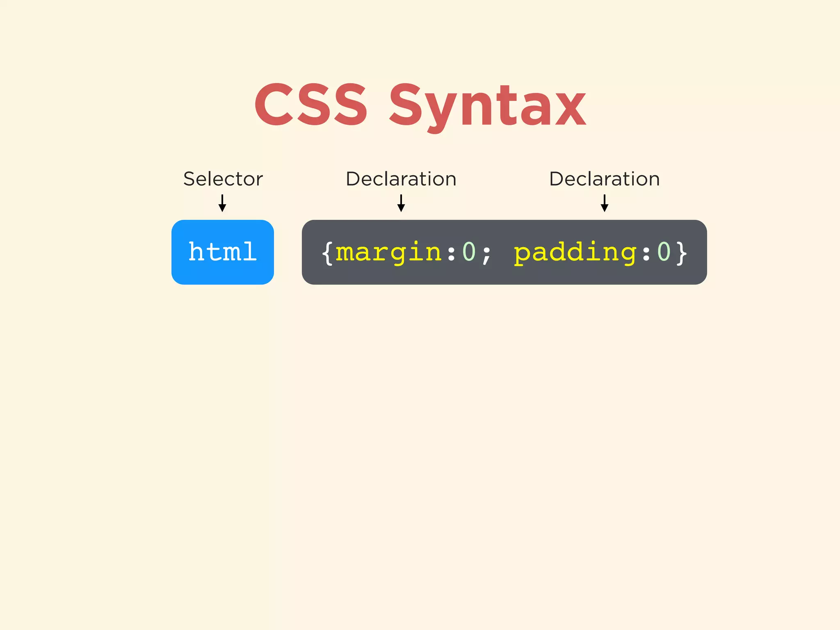Click the arrow under the right Declaration label

point(604,203)
